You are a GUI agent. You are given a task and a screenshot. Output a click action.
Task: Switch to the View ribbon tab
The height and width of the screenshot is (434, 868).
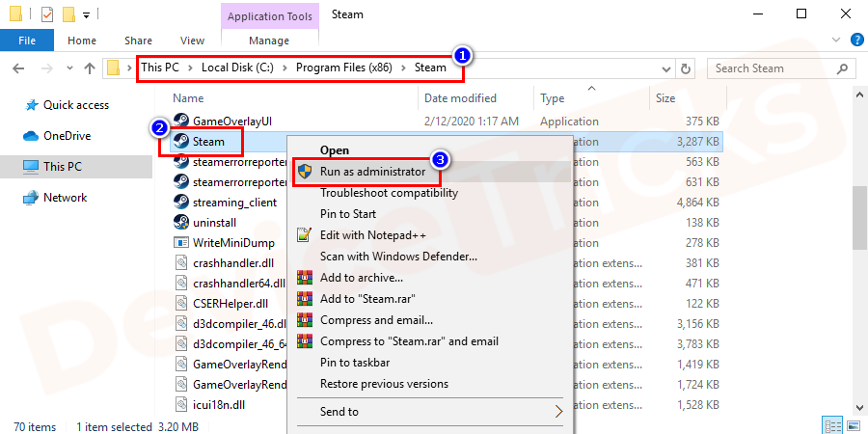pos(192,41)
